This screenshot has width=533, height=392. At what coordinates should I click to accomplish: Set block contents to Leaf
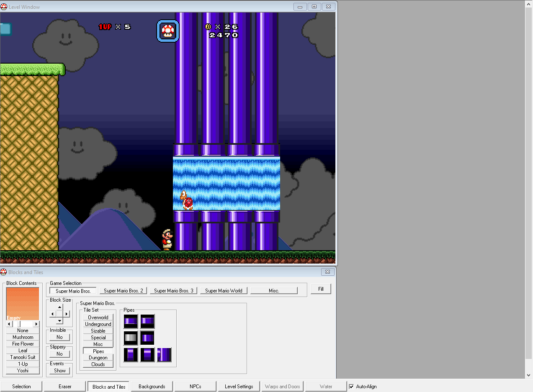[x=23, y=351]
